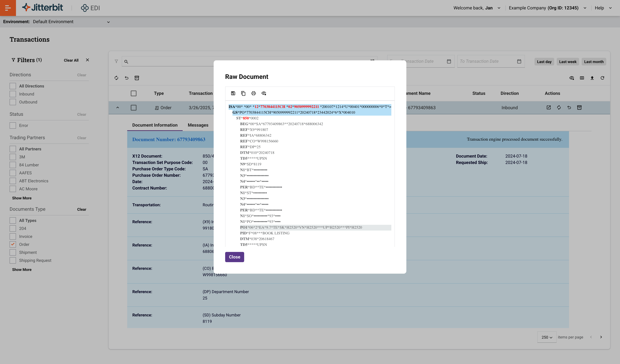Check the Invoice document type

coord(13,236)
